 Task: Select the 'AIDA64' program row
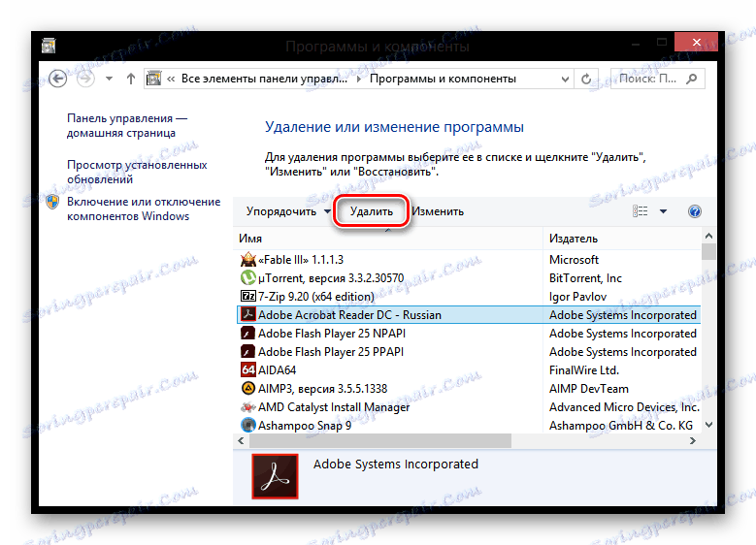point(469,370)
